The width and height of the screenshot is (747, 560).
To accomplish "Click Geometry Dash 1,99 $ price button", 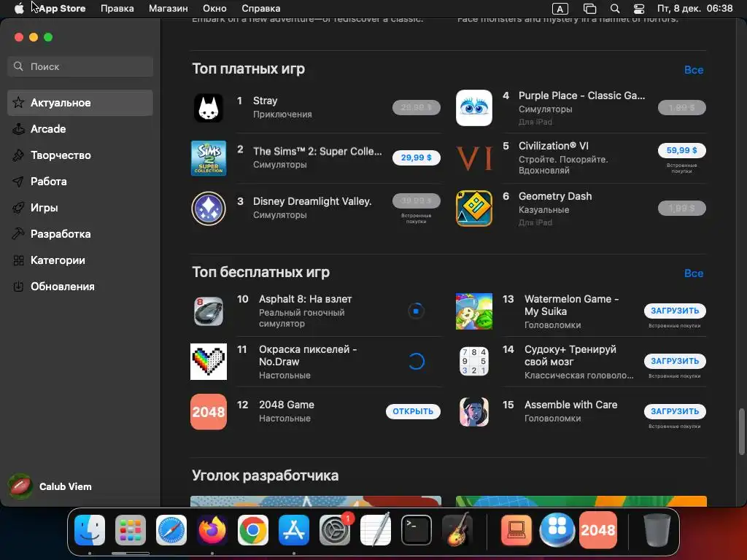I will click(x=682, y=208).
